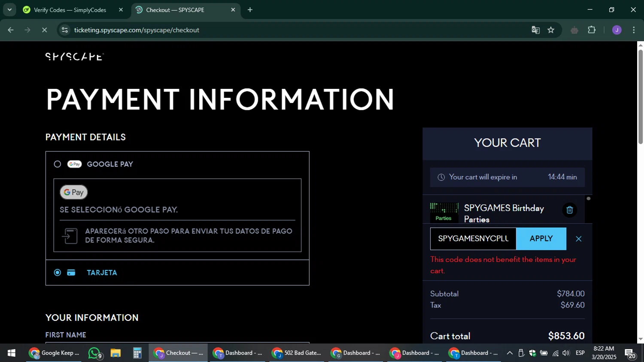Viewport: 644px width, 362px height.
Task: Open Calculator in the taskbar
Action: tap(137, 353)
